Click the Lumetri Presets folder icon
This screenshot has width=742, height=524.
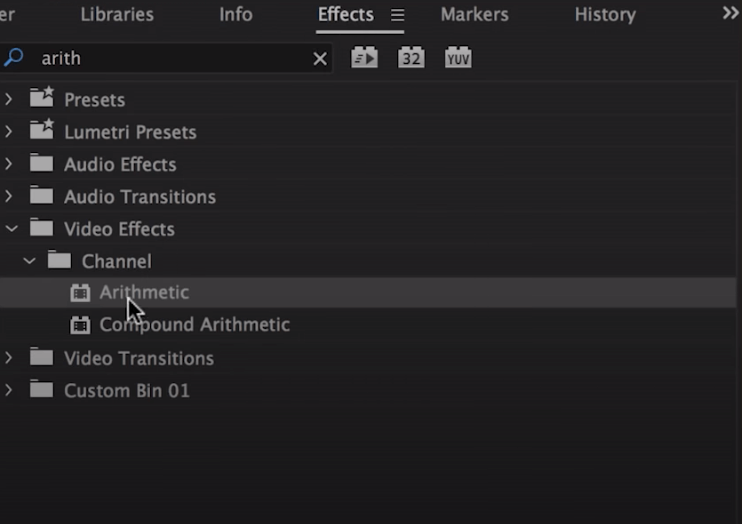(x=42, y=129)
